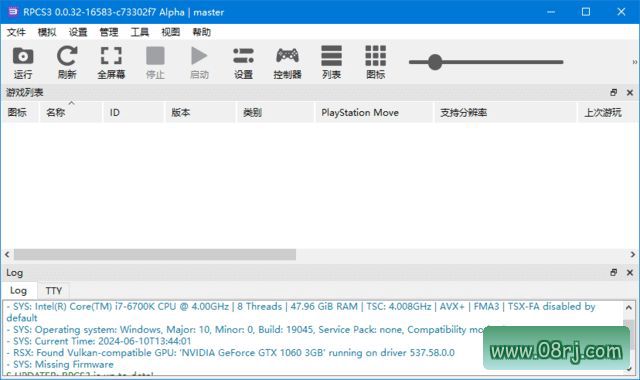The height and width of the screenshot is (380, 640).
Task: Click log scroll up arrow
Action: click(x=629, y=307)
